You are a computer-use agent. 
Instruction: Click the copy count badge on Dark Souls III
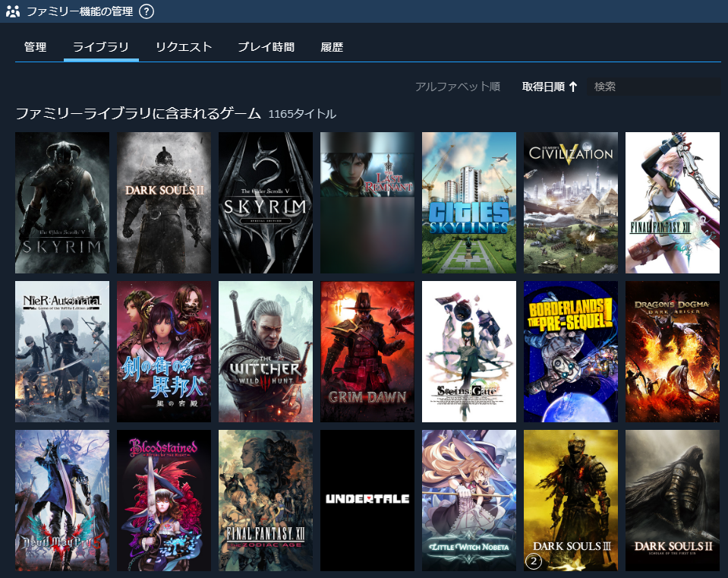click(x=534, y=561)
